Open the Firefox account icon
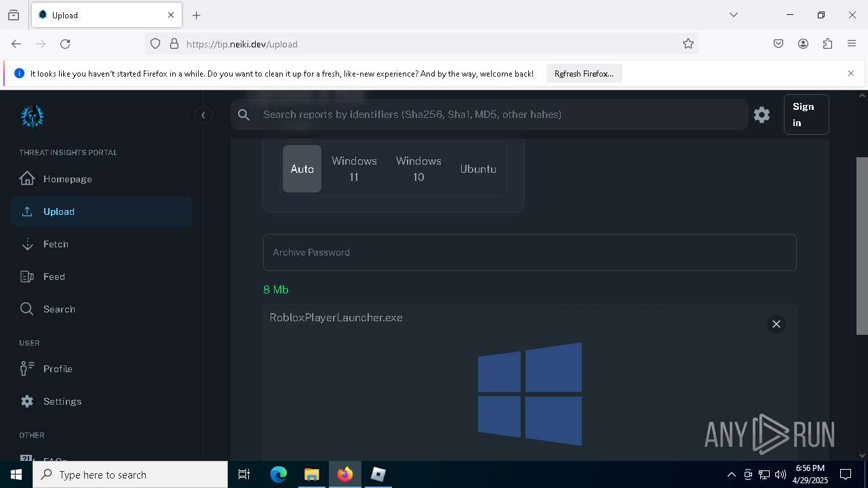The height and width of the screenshot is (488, 868). [x=803, y=43]
